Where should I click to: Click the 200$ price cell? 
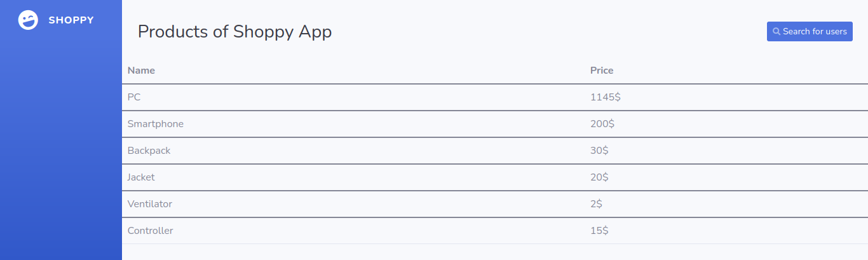(x=602, y=124)
